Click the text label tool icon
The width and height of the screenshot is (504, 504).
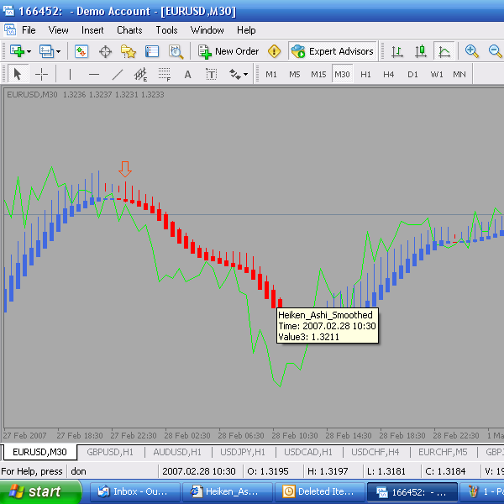pyautogui.click(x=211, y=74)
